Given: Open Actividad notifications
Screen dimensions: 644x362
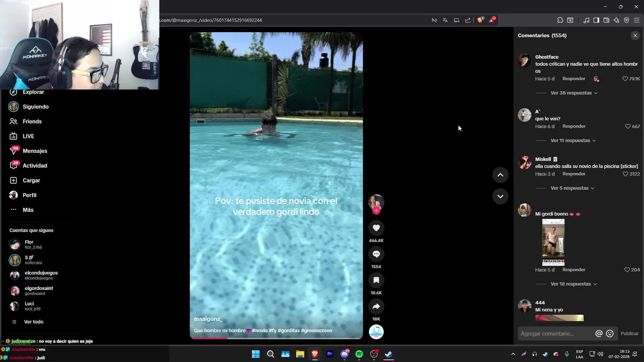Looking at the screenshot, I should (x=28, y=165).
